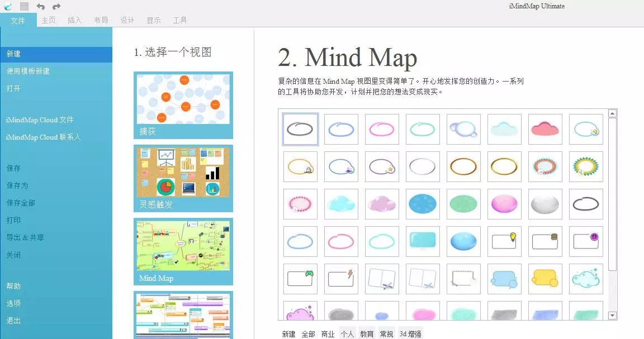
Task: Filter shapes by 常规 category
Action: (386, 334)
